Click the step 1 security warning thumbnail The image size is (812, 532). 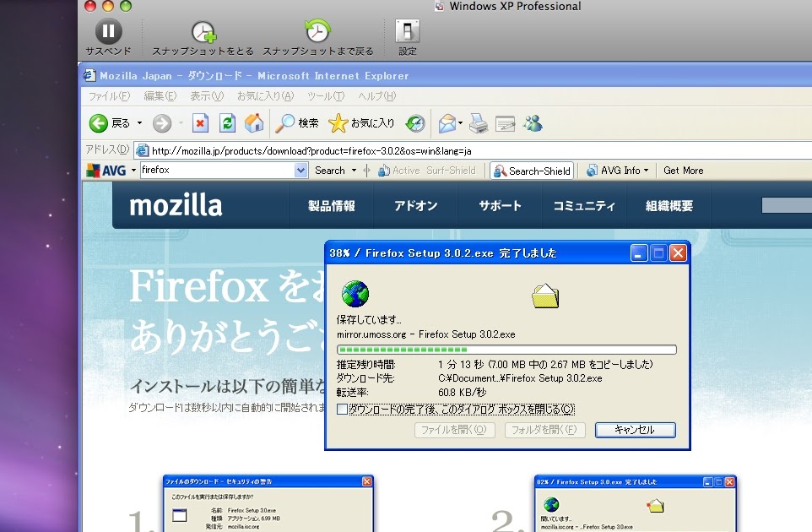[268, 503]
